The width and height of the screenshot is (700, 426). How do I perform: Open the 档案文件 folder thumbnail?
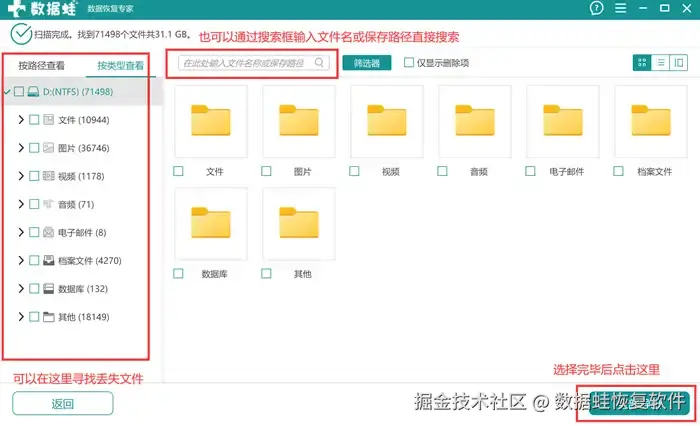(650, 121)
